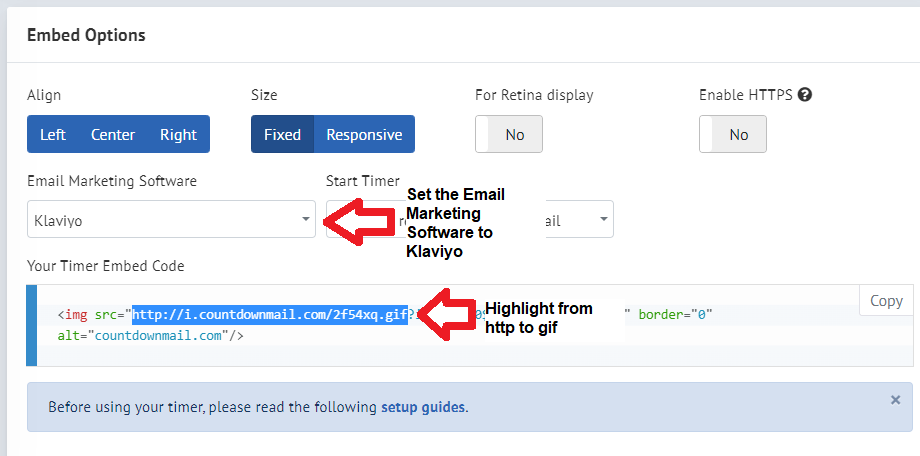
Task: Click the caret on the rightmost partially hidden dropdown
Action: click(x=604, y=219)
